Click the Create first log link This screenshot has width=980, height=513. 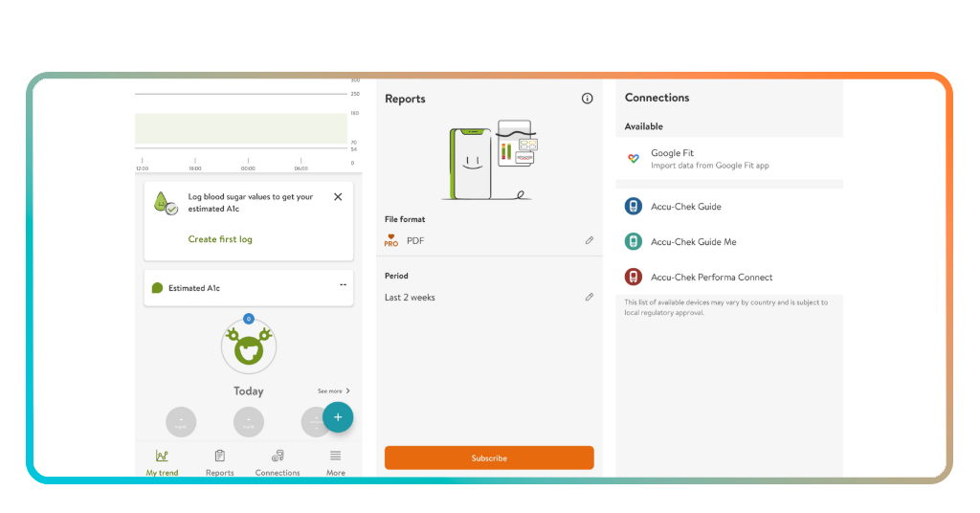[x=220, y=239]
